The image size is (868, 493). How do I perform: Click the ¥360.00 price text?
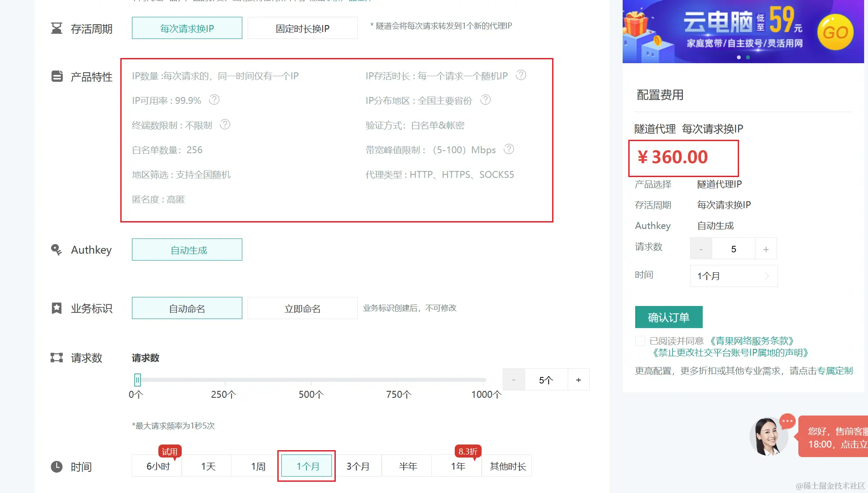[672, 157]
